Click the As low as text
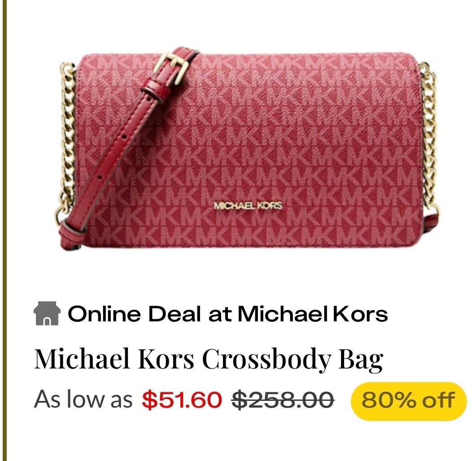This screenshot has height=461, width=476. [x=83, y=400]
